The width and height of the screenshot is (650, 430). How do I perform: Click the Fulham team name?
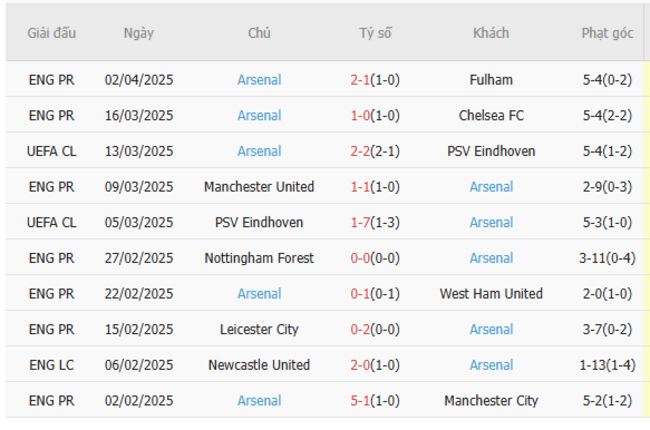pos(491,80)
